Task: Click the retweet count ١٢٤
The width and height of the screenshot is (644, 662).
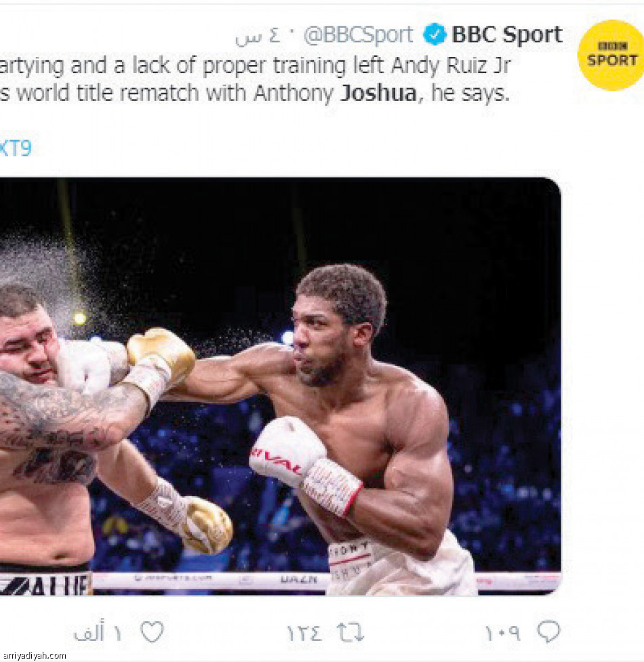Action: point(305,633)
